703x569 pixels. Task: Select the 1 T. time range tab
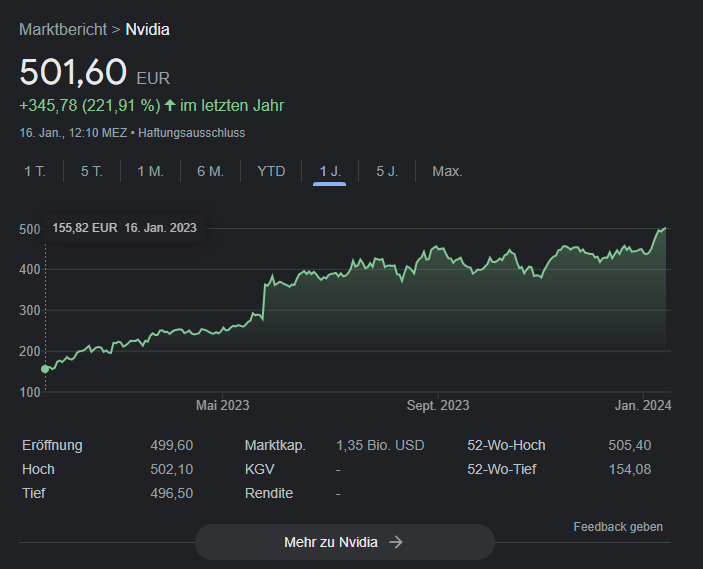pyautogui.click(x=35, y=171)
